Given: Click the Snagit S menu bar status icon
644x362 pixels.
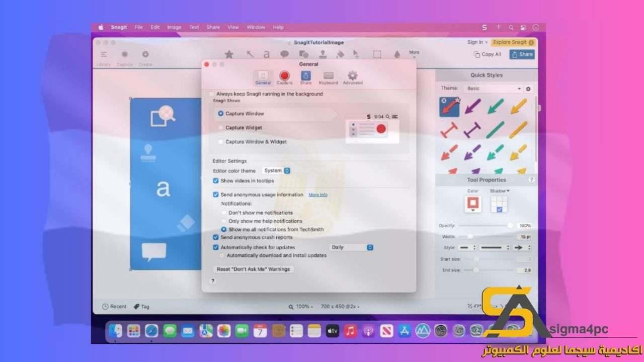Looking at the screenshot, I should tap(485, 28).
